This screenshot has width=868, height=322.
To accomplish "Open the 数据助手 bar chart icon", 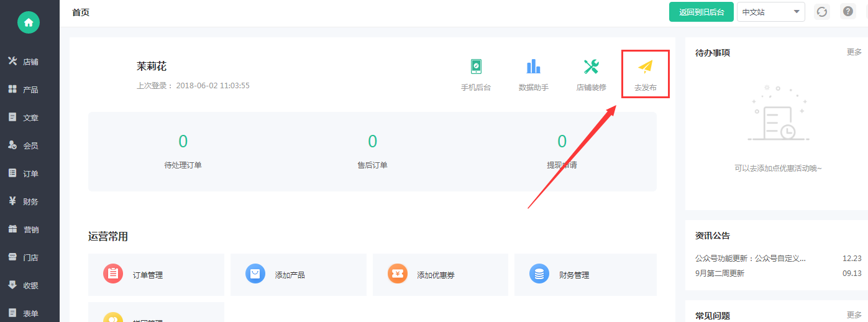I will 533,67.
